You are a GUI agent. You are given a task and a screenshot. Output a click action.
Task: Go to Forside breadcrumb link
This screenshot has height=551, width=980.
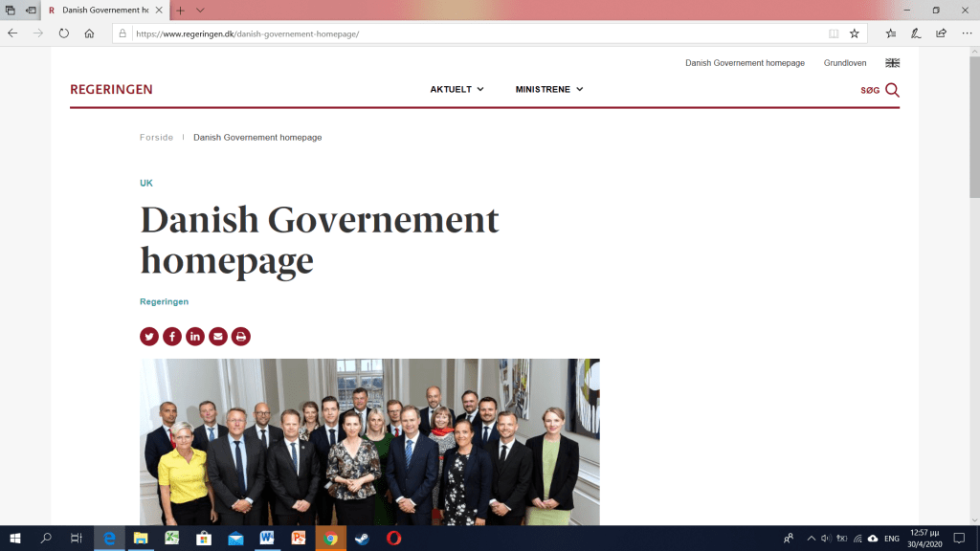click(x=156, y=138)
